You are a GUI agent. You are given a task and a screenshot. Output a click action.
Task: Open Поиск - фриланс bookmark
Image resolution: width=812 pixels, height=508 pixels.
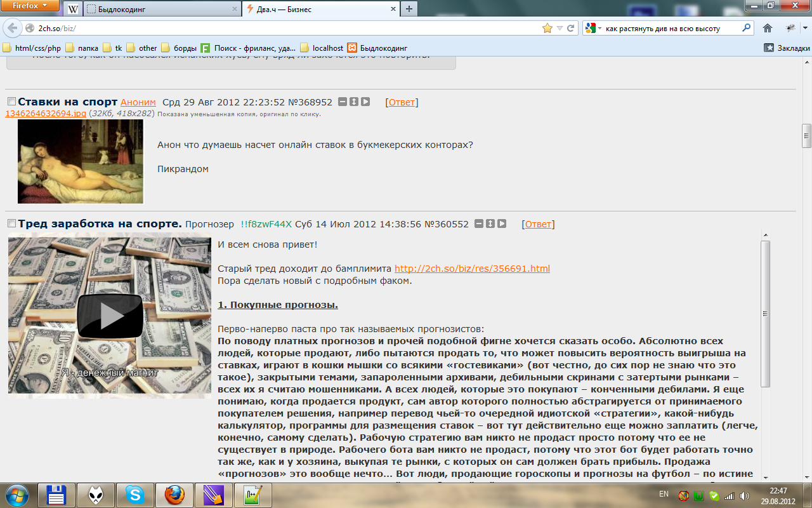(x=248, y=48)
